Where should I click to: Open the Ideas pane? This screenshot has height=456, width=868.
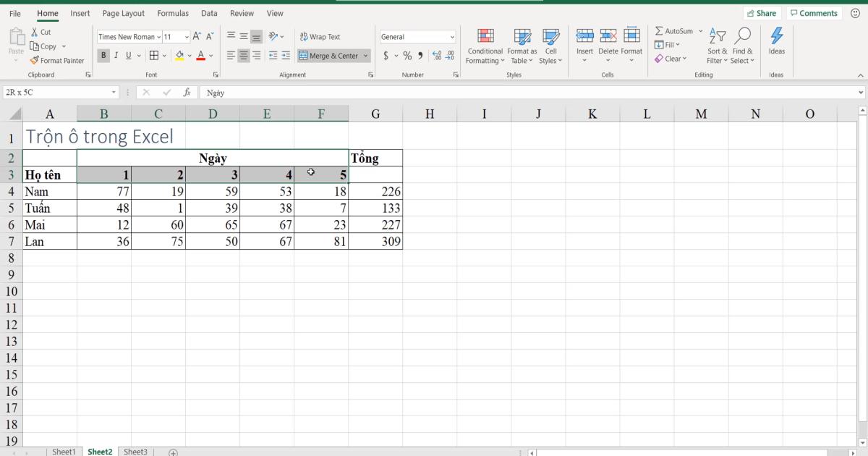(777, 43)
